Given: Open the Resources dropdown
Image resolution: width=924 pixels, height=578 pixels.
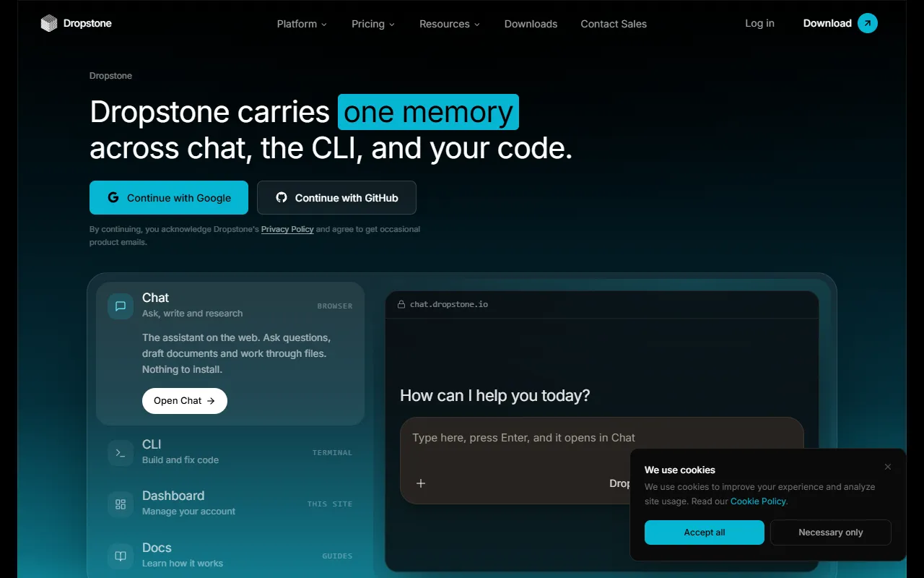Looking at the screenshot, I should tap(450, 24).
